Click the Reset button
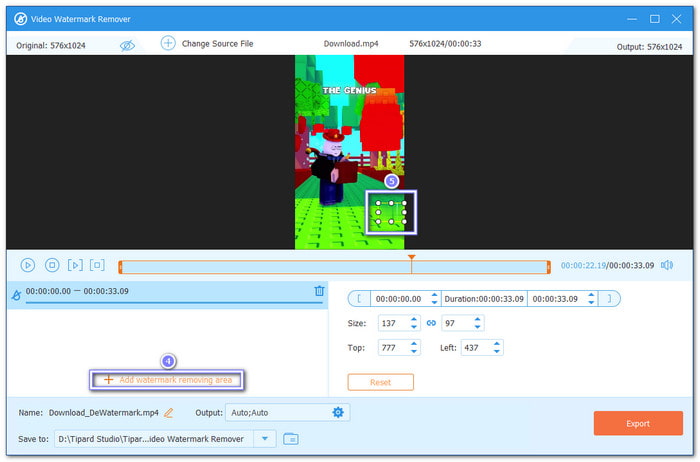 pyautogui.click(x=380, y=383)
